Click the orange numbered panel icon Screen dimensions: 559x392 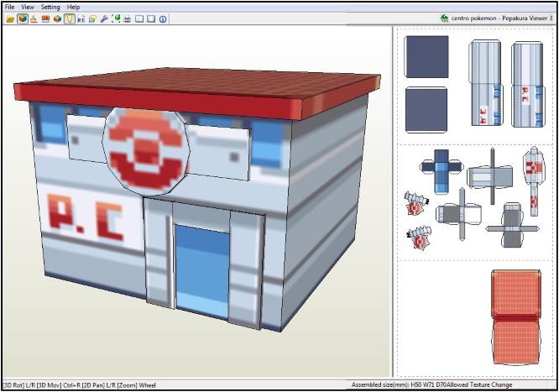45,19
